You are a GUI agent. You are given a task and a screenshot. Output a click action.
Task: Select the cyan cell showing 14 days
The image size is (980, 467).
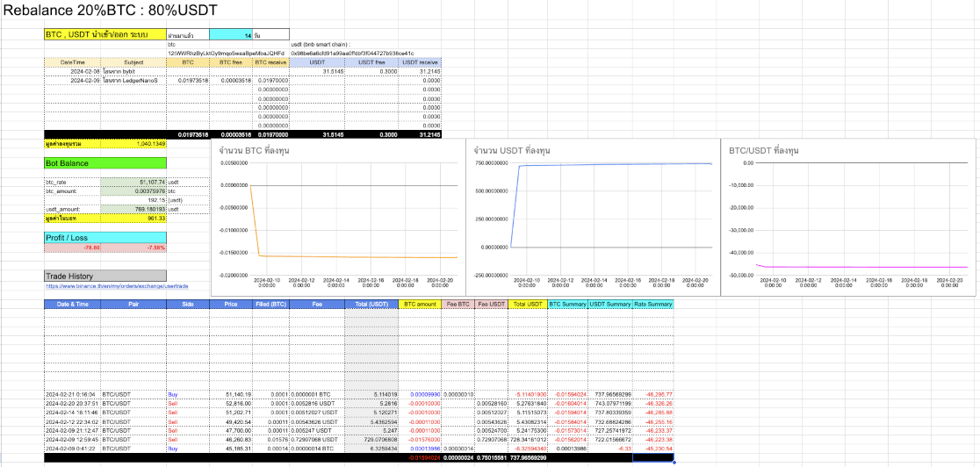pyautogui.click(x=231, y=36)
